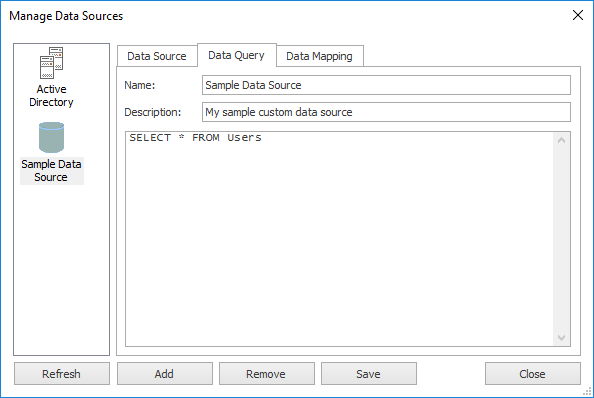The height and width of the screenshot is (398, 594).
Task: Switch to the Data Source tab
Action: tap(157, 56)
